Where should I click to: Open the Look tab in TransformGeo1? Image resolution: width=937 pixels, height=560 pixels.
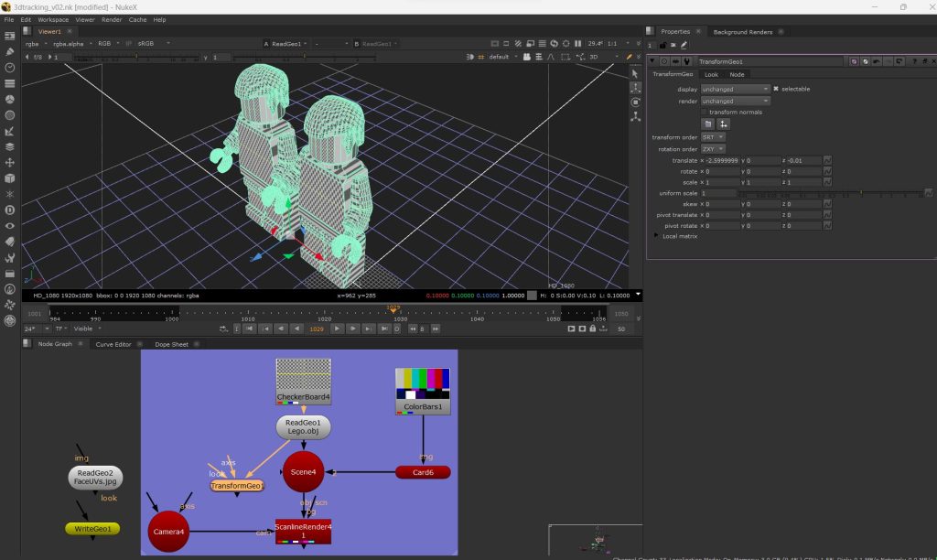(x=711, y=75)
